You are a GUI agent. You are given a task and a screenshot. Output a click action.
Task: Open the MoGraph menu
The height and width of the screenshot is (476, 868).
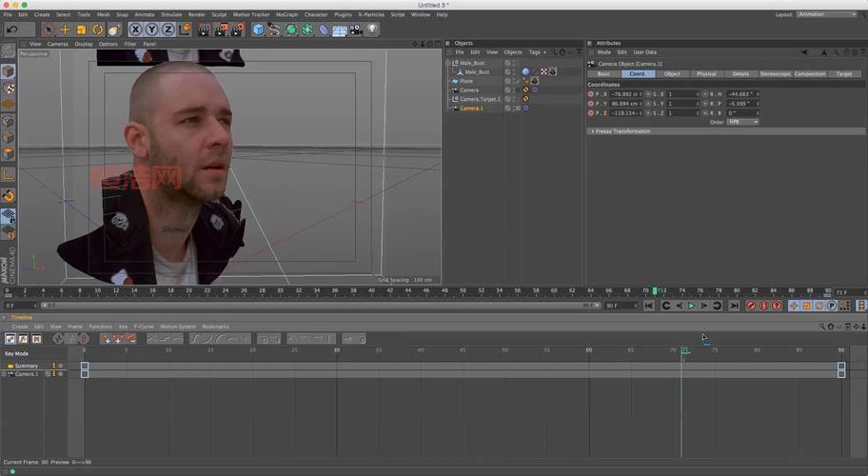click(x=286, y=14)
